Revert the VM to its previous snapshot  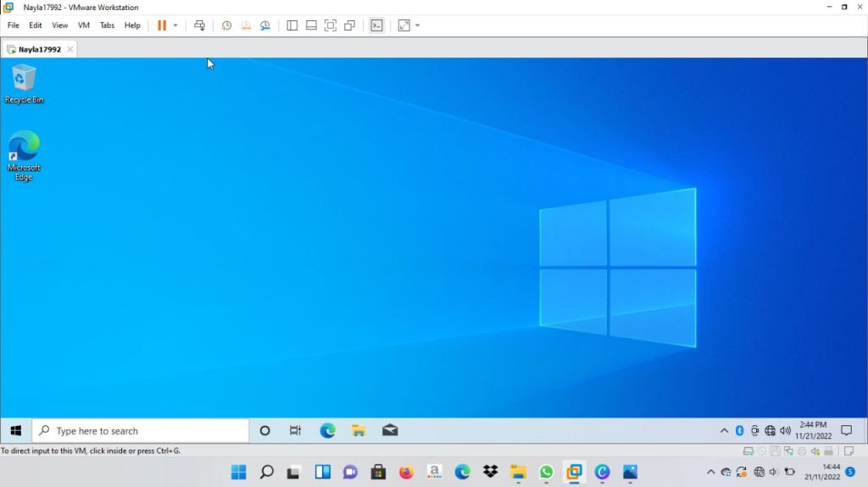click(x=246, y=25)
